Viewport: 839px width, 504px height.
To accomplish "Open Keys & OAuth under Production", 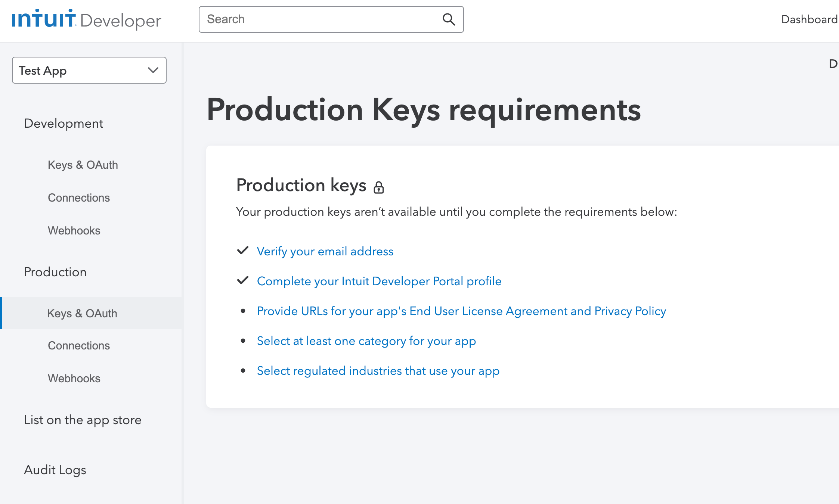I will pyautogui.click(x=91, y=313).
